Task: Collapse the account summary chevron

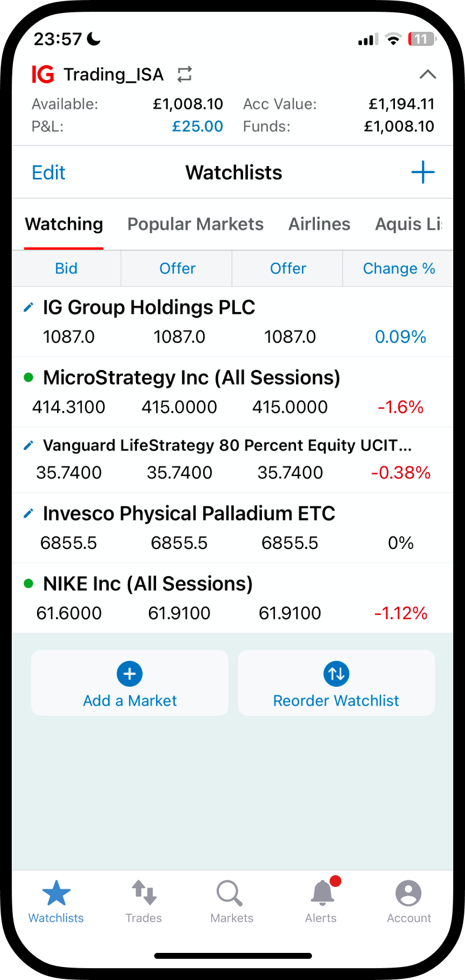Action: click(x=428, y=74)
